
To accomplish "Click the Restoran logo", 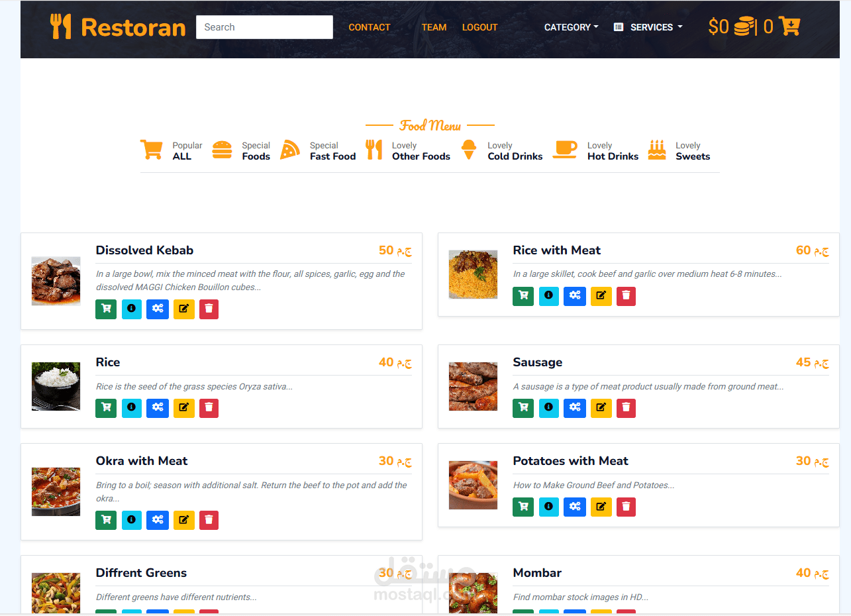I will 118,27.
